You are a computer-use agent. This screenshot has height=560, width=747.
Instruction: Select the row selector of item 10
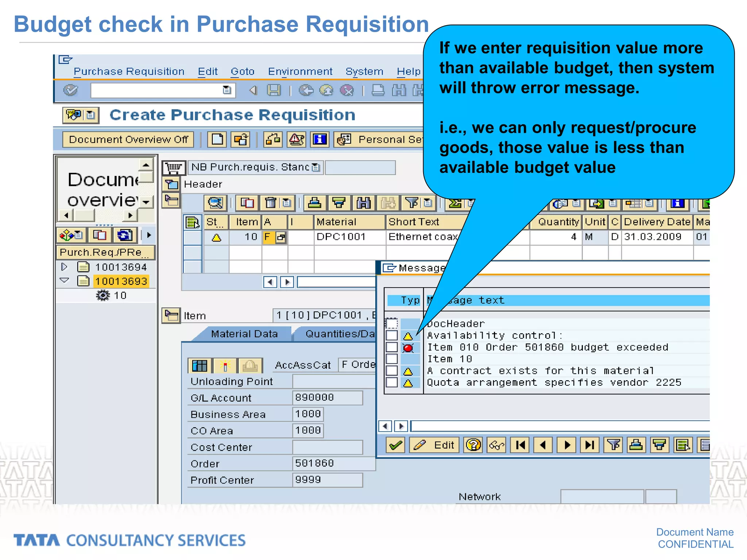click(193, 237)
